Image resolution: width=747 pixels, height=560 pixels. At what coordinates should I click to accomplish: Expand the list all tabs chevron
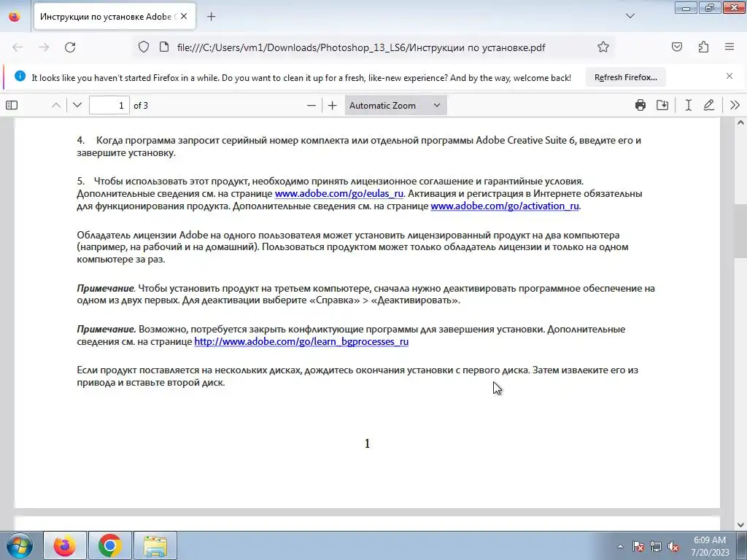[x=630, y=16]
